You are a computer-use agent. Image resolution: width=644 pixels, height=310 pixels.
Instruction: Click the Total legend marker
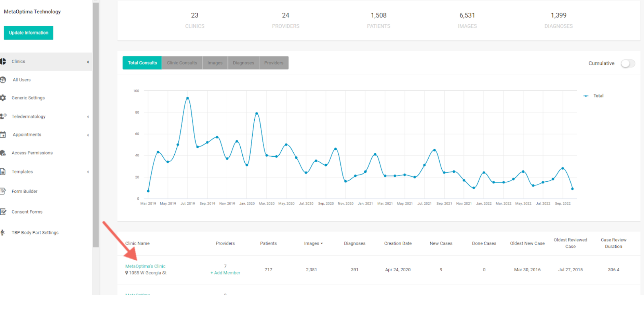(x=586, y=96)
